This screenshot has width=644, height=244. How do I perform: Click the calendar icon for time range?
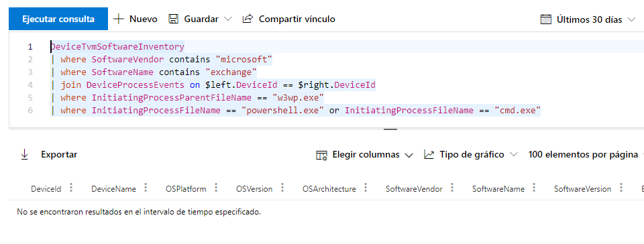pos(546,19)
